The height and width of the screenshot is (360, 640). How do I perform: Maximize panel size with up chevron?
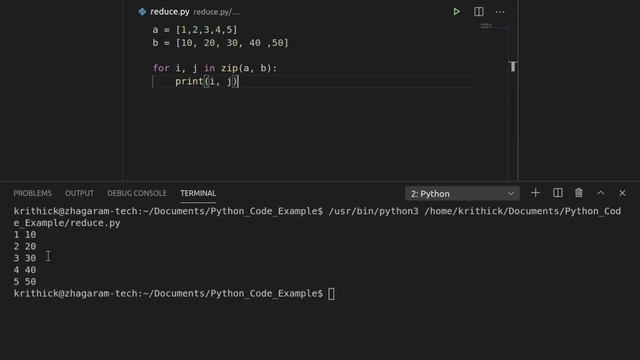click(600, 193)
